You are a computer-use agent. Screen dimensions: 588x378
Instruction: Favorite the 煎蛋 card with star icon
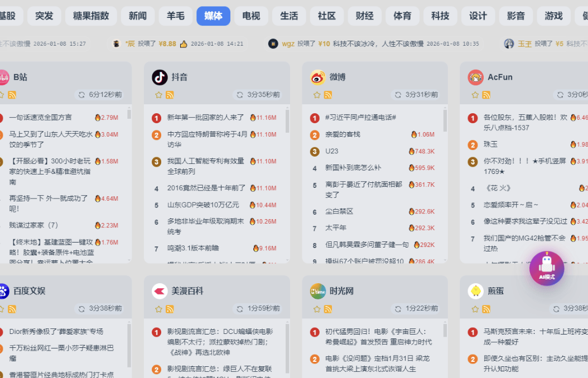(x=475, y=309)
